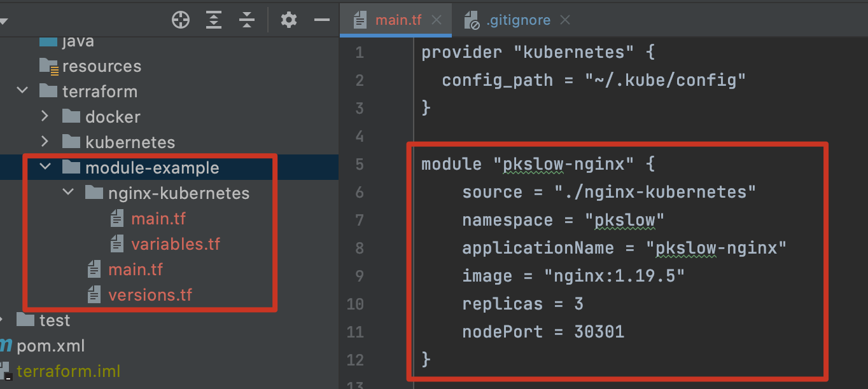
Task: Click the config_path value "~/.kube/config"
Action: (665, 80)
